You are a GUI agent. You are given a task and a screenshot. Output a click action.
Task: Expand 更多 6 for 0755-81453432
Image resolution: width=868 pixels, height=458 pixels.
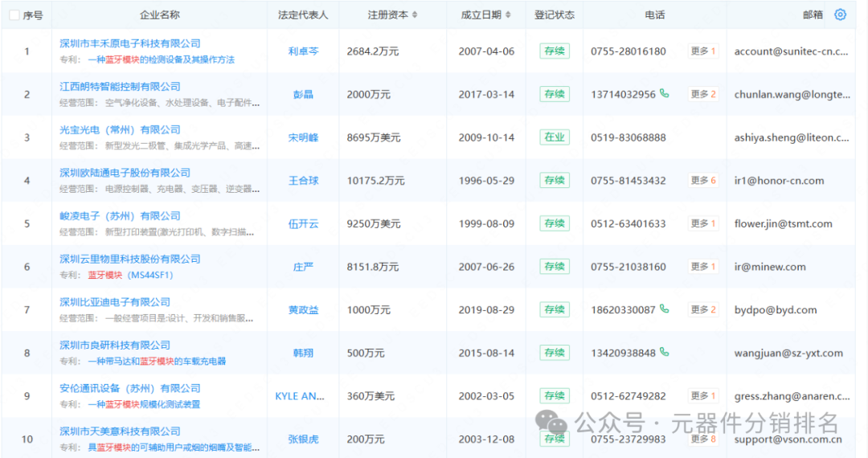(703, 180)
